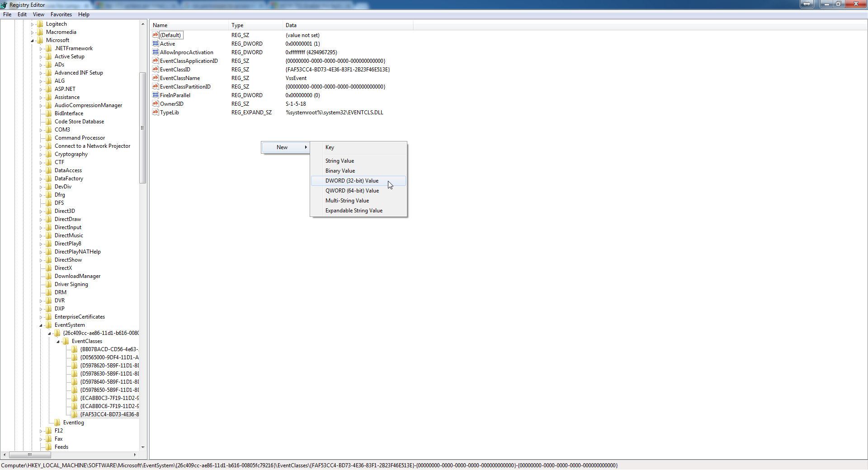This screenshot has height=470, width=868.
Task: Click the Registry Editor title bar icon
Action: coord(4,5)
